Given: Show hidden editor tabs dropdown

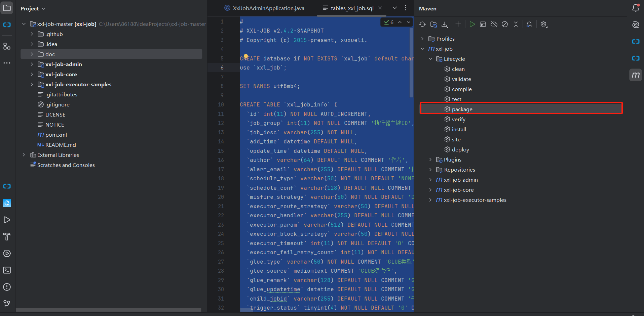Looking at the screenshot, I should [395, 8].
